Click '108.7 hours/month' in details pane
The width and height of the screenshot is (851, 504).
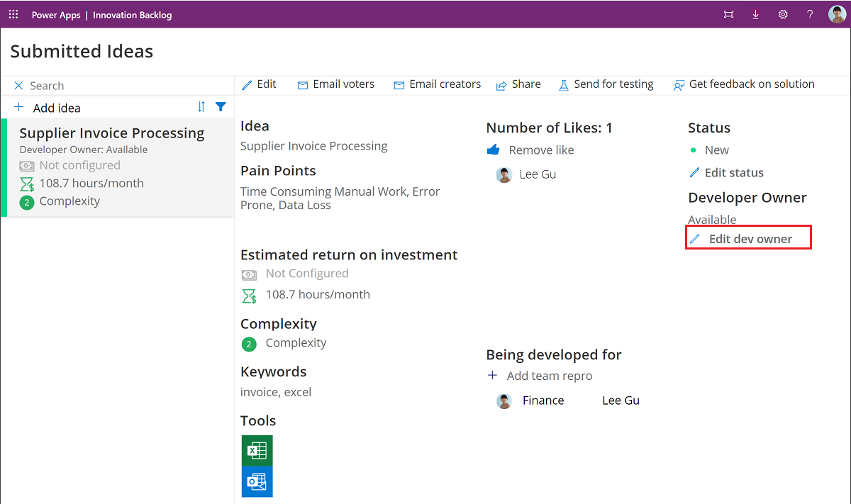point(318,294)
